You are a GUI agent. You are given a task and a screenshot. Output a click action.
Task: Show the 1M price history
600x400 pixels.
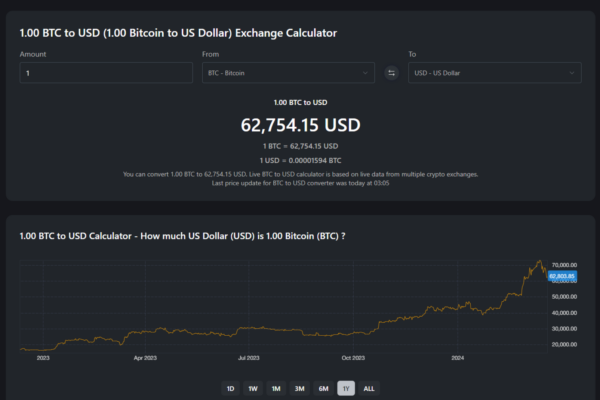(x=276, y=388)
